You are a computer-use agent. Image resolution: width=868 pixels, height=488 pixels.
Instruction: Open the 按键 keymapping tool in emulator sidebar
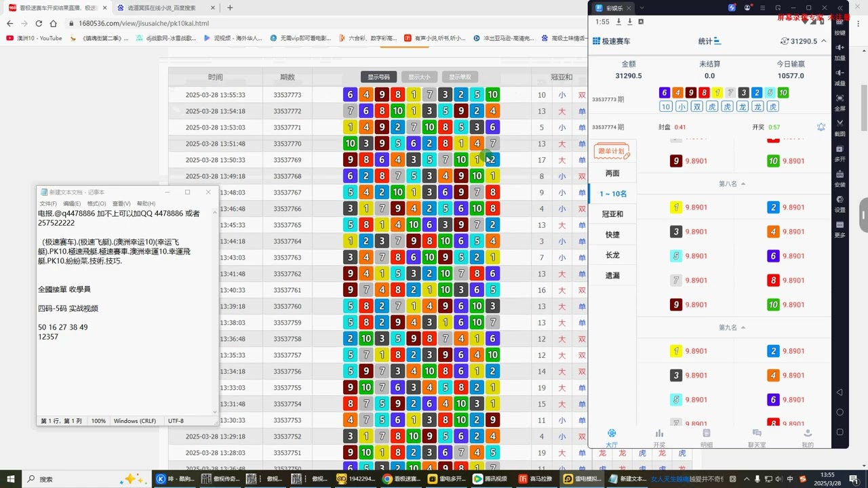point(840,26)
